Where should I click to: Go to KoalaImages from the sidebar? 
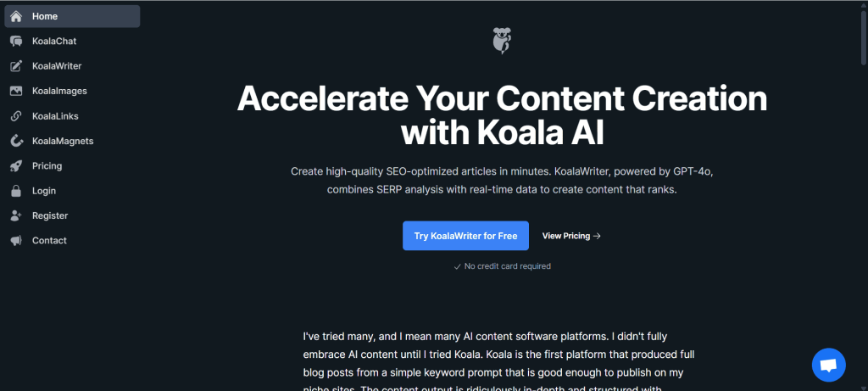59,91
